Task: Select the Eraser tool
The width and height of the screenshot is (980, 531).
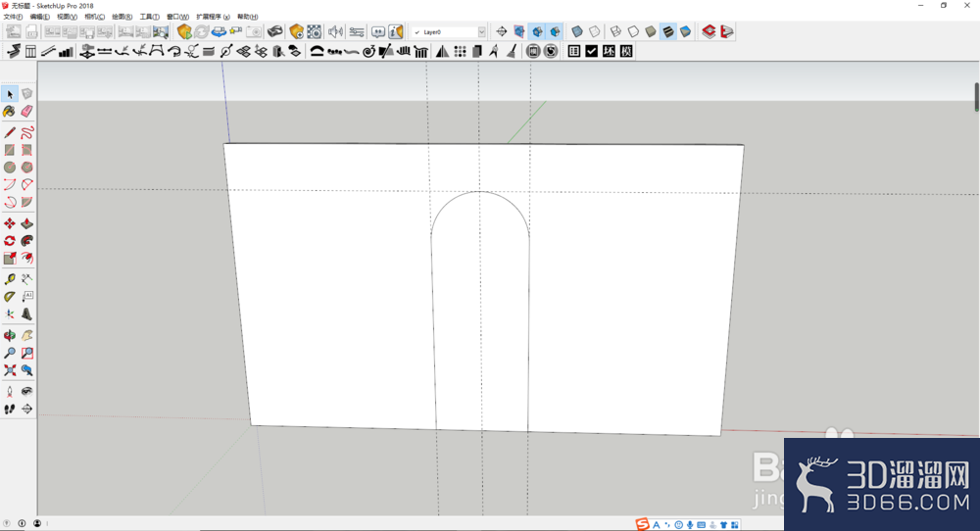Action: coord(26,112)
